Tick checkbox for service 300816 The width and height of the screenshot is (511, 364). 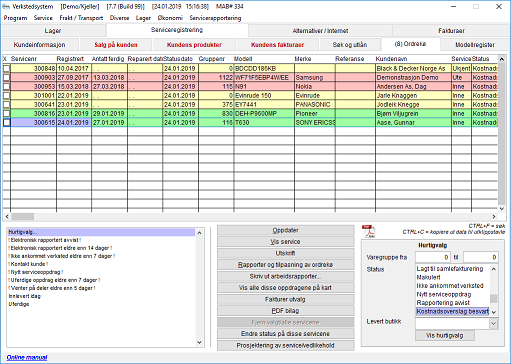(x=6, y=113)
